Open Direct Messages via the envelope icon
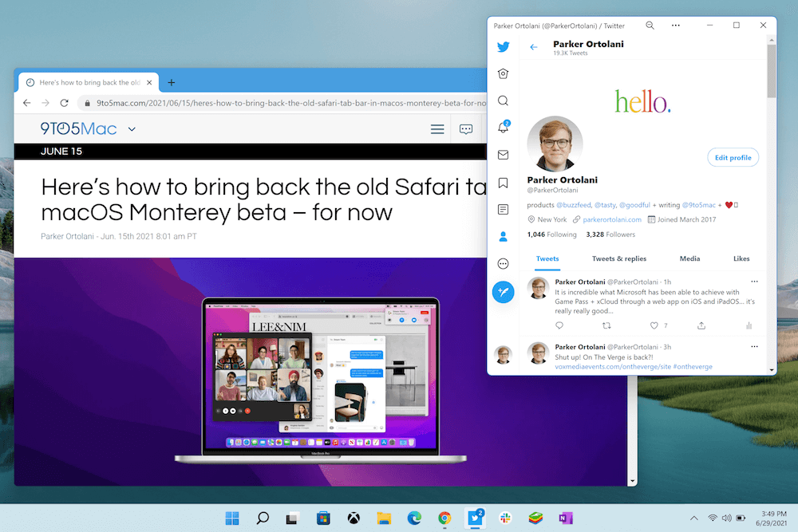798x532 pixels. [503, 155]
